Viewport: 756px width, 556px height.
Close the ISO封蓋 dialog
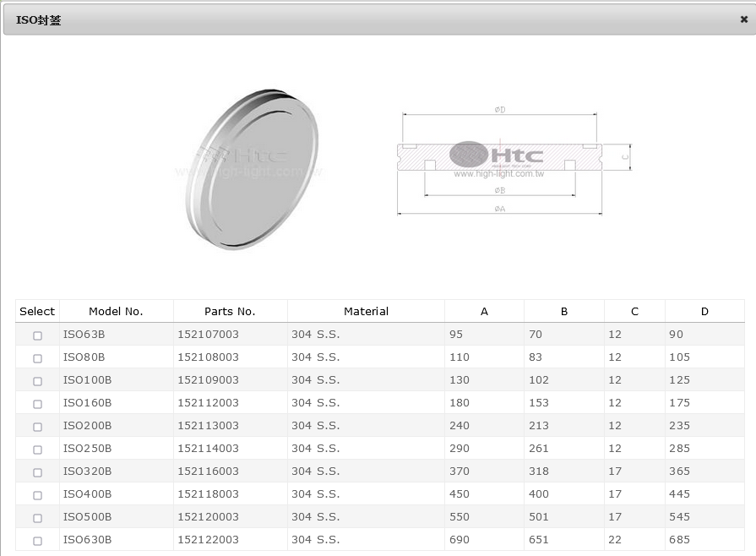click(743, 19)
